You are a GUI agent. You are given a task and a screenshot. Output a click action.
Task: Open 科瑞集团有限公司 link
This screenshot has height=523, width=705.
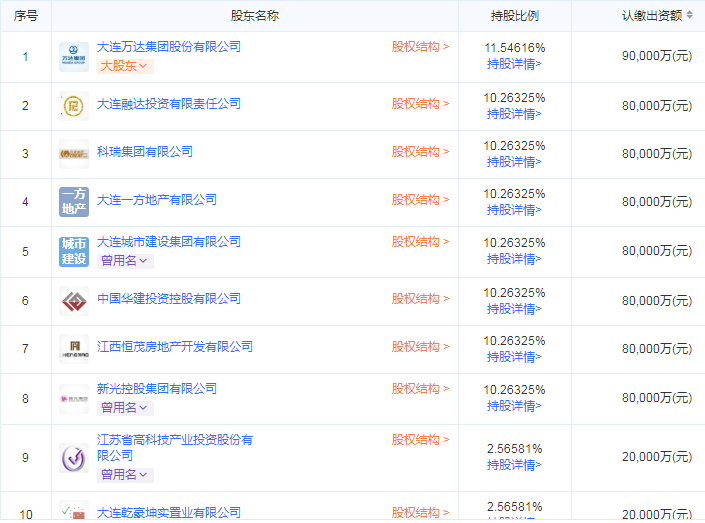coord(145,152)
